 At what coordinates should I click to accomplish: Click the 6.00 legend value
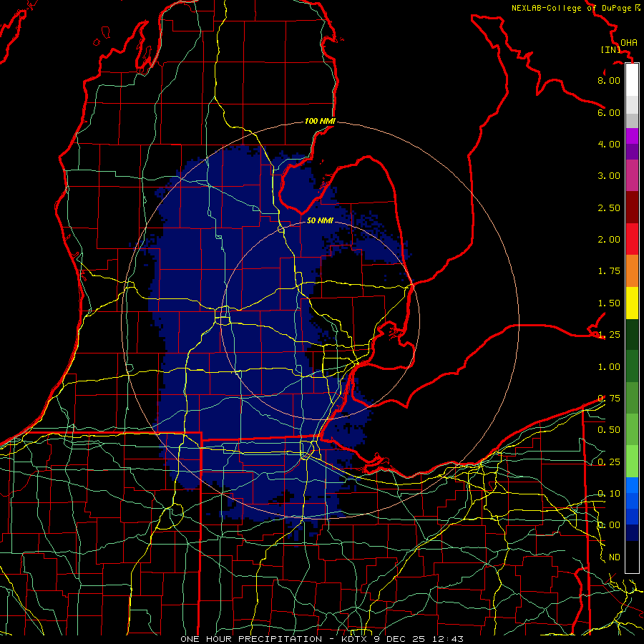click(x=609, y=112)
